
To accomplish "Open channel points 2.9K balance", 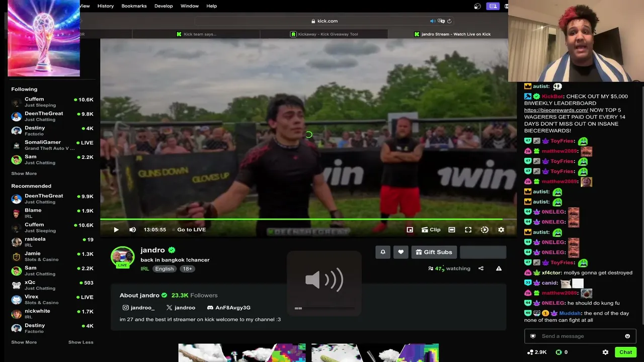I will point(537,352).
